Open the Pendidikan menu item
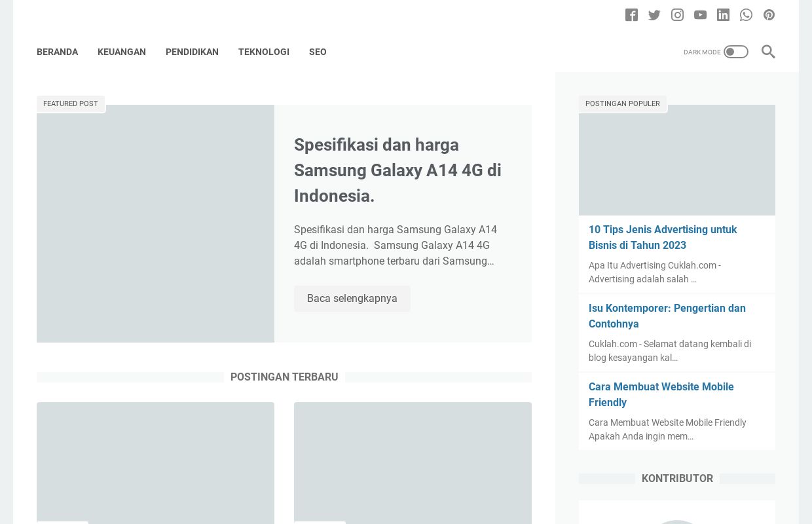 tap(192, 52)
